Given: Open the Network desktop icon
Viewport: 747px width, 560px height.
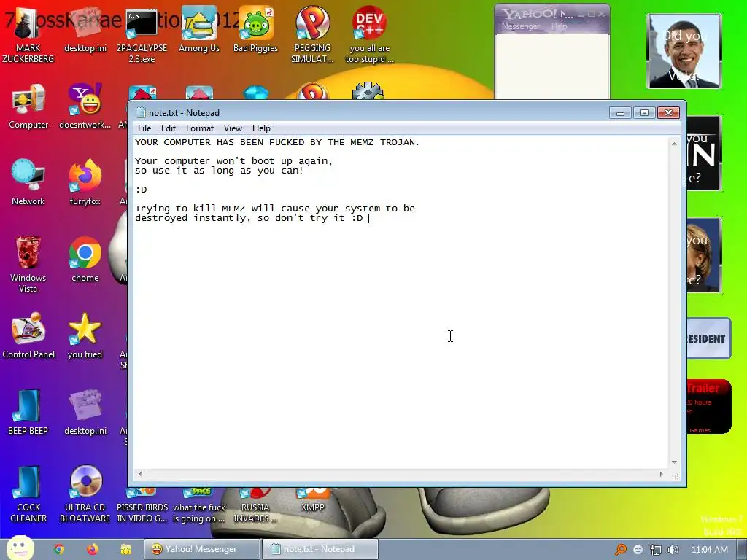Looking at the screenshot, I should pyautogui.click(x=28, y=183).
